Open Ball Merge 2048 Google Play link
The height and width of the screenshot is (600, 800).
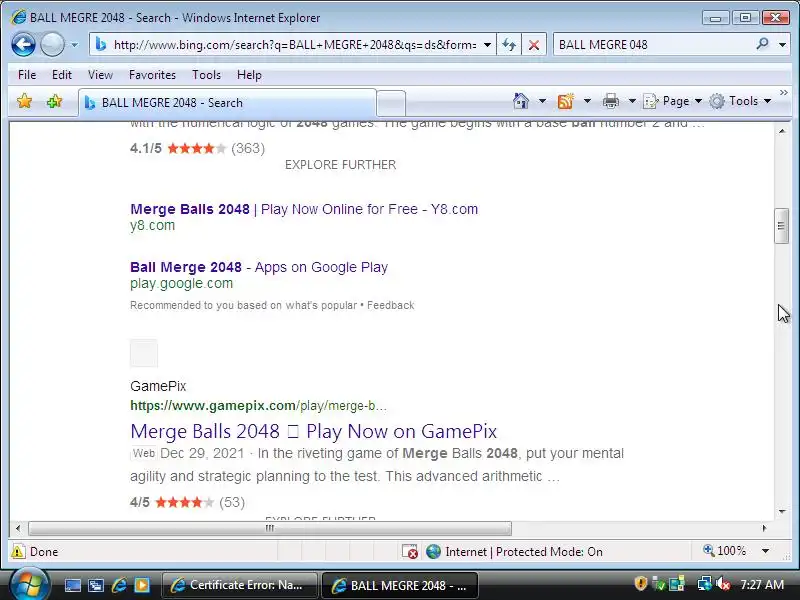click(x=259, y=267)
